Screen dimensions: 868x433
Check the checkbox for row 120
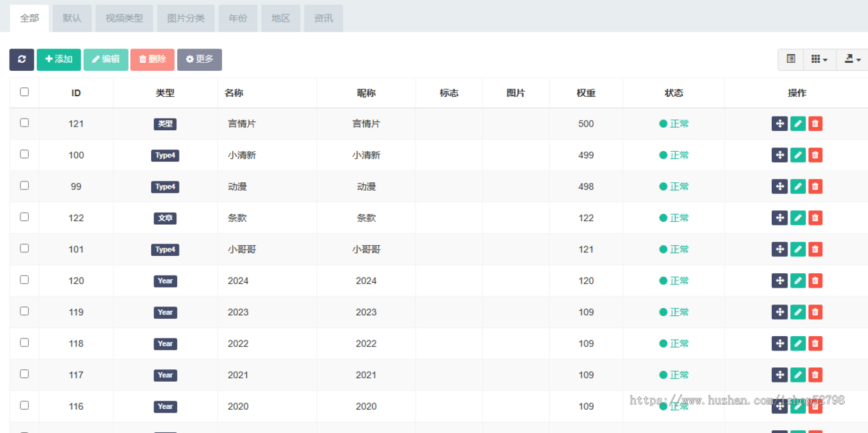pyautogui.click(x=25, y=280)
